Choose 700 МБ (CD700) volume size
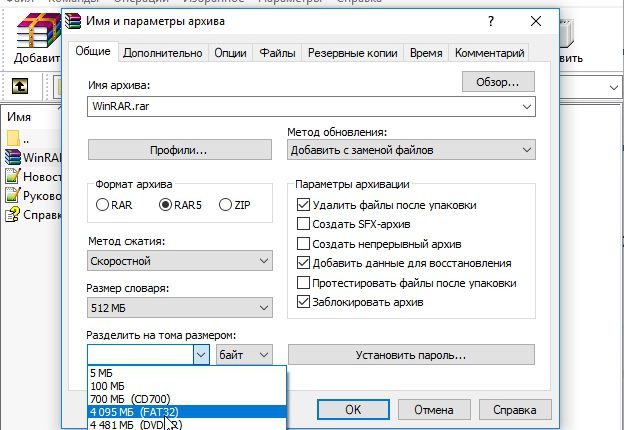This screenshot has height=430, width=624. [x=187, y=399]
